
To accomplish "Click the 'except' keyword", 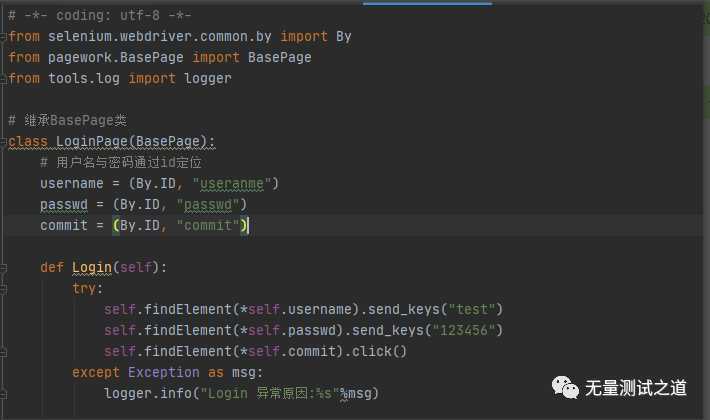I will [96, 372].
